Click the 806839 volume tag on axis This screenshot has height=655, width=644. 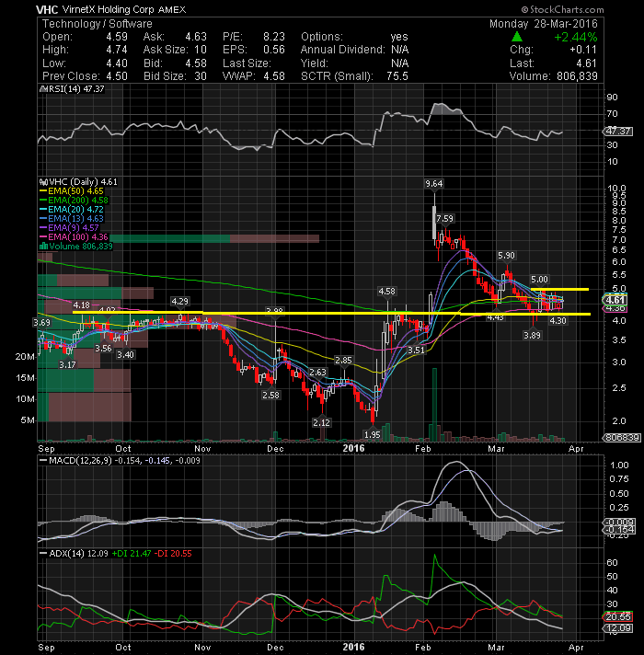pyautogui.click(x=621, y=437)
